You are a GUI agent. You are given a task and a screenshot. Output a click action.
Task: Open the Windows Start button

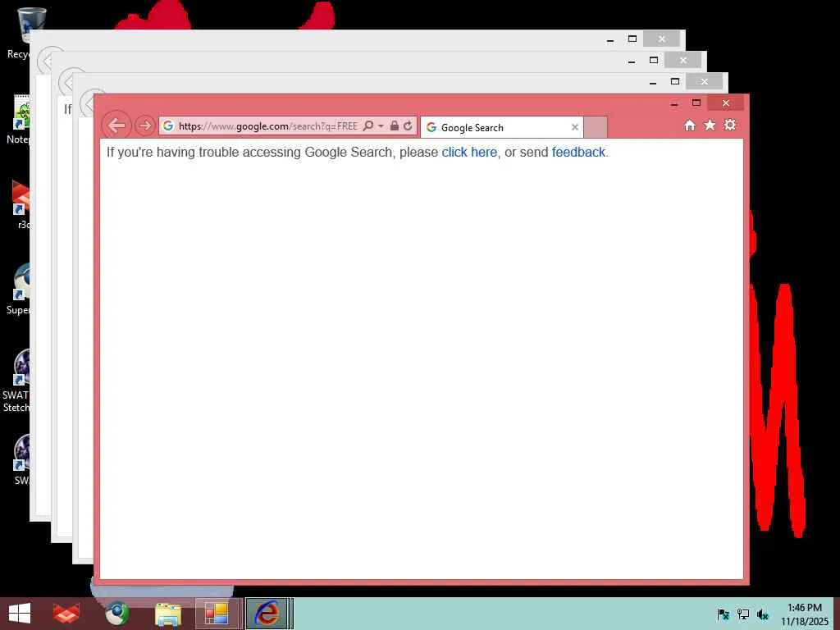(20, 614)
